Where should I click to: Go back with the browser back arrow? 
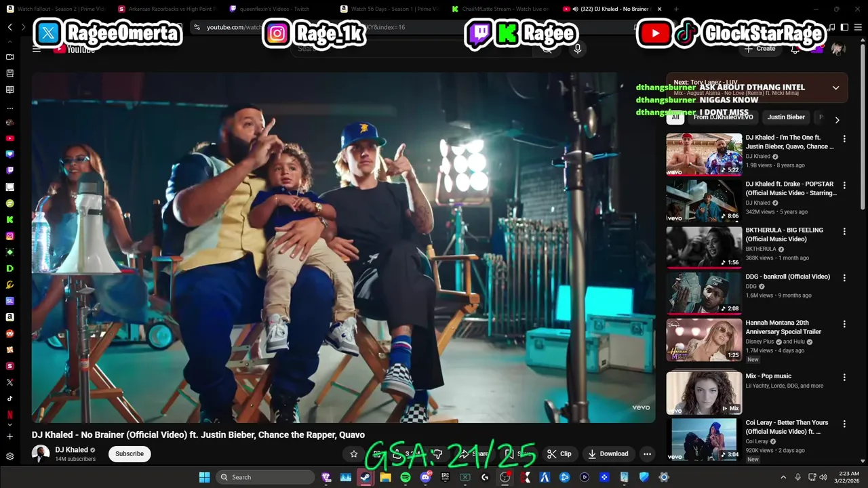click(x=9, y=27)
